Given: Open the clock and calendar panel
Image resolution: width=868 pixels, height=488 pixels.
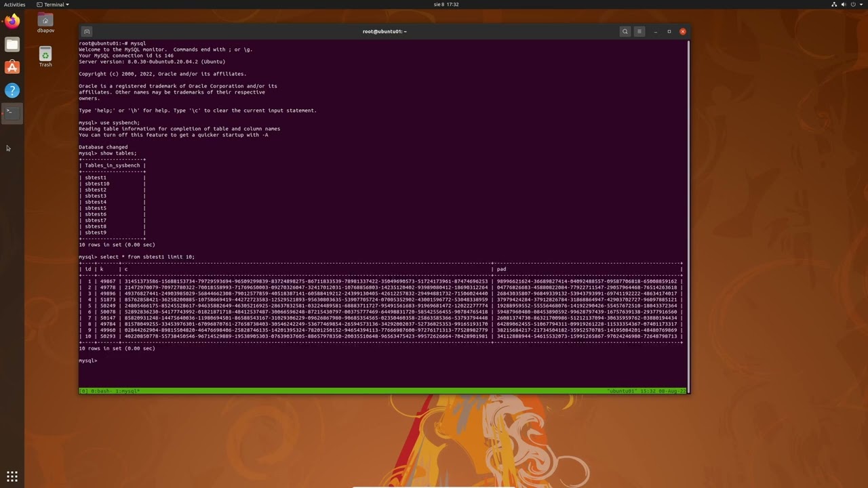Looking at the screenshot, I should tap(446, 4).
